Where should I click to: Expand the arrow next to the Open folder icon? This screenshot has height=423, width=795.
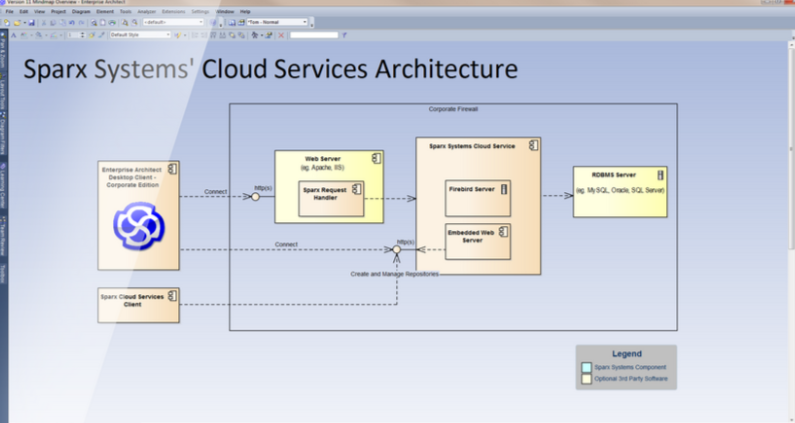[x=25, y=23]
